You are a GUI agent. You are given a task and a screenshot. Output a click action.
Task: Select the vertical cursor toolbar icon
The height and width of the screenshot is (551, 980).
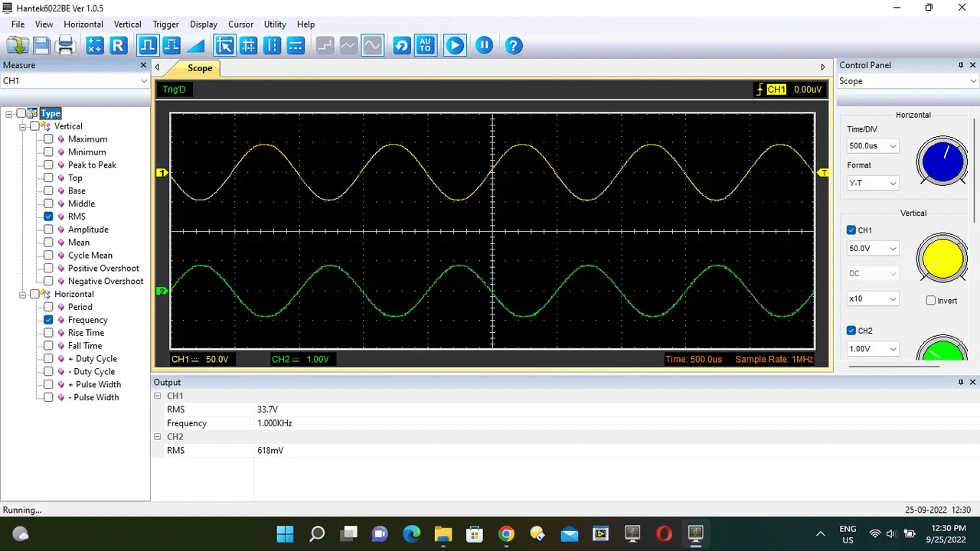(272, 45)
